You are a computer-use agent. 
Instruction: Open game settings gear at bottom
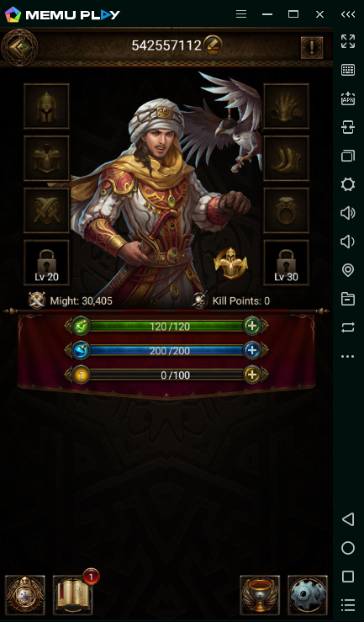(308, 595)
